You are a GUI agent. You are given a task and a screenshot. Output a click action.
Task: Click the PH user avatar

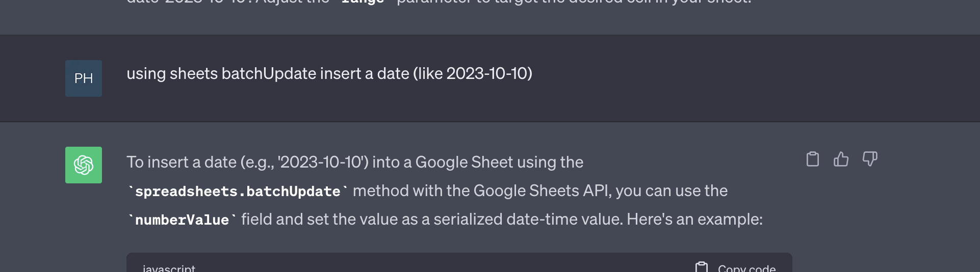pyautogui.click(x=84, y=78)
